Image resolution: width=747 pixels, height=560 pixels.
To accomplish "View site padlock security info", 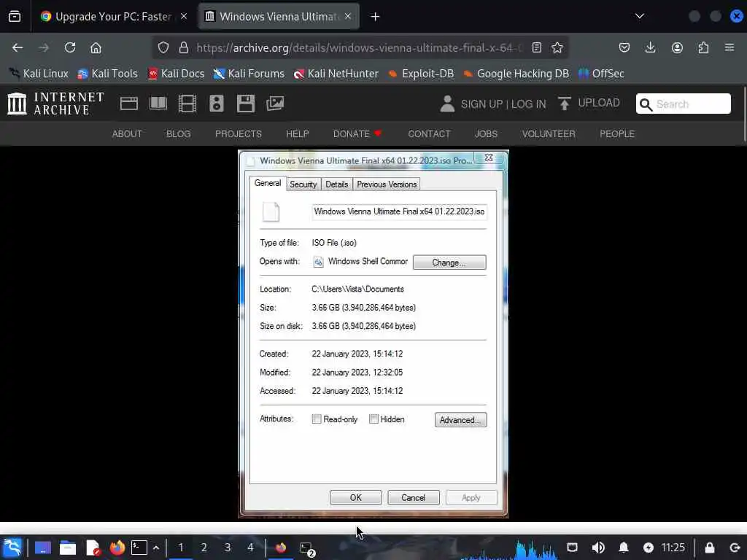I will tap(184, 47).
